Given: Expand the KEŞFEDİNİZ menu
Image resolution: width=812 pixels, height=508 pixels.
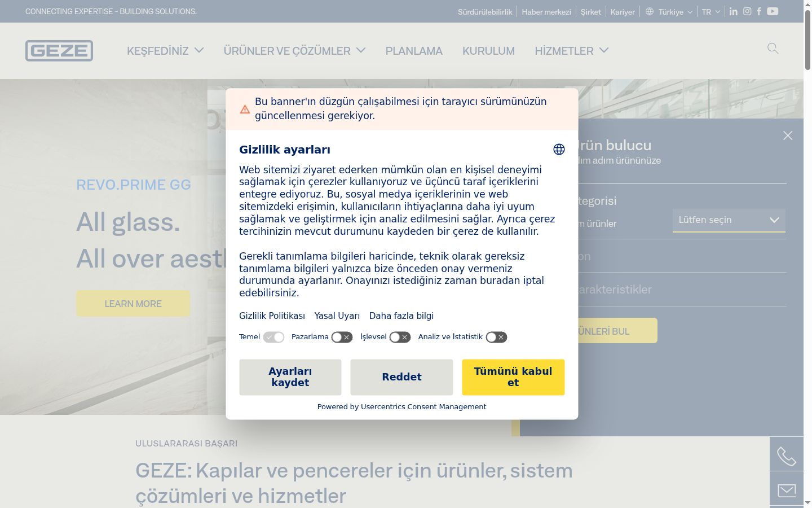Looking at the screenshot, I should tap(165, 51).
